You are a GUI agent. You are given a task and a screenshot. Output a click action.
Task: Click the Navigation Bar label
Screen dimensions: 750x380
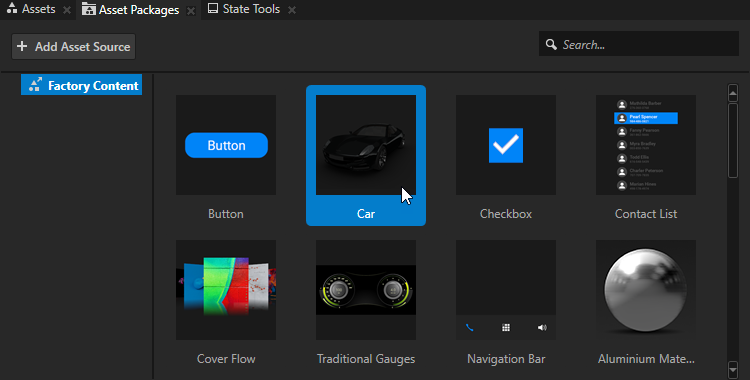click(506, 359)
